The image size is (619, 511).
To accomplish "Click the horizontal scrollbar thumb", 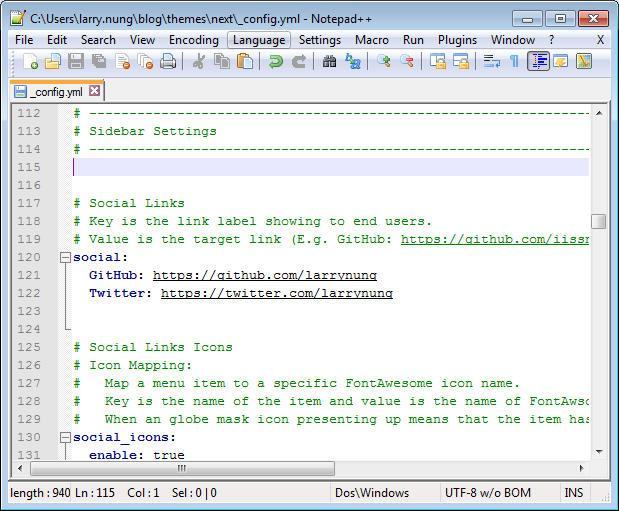I will pyautogui.click(x=182, y=468).
